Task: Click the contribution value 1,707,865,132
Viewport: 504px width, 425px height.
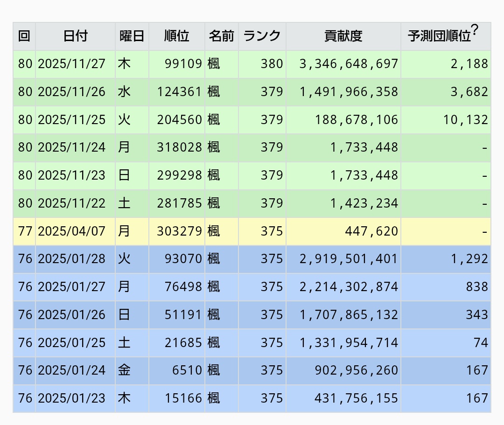Action: point(349,314)
